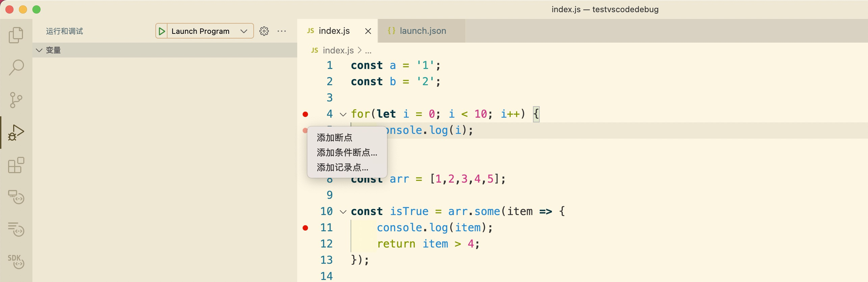Start debugging with green play button
The image size is (868, 282).
coord(162,31)
